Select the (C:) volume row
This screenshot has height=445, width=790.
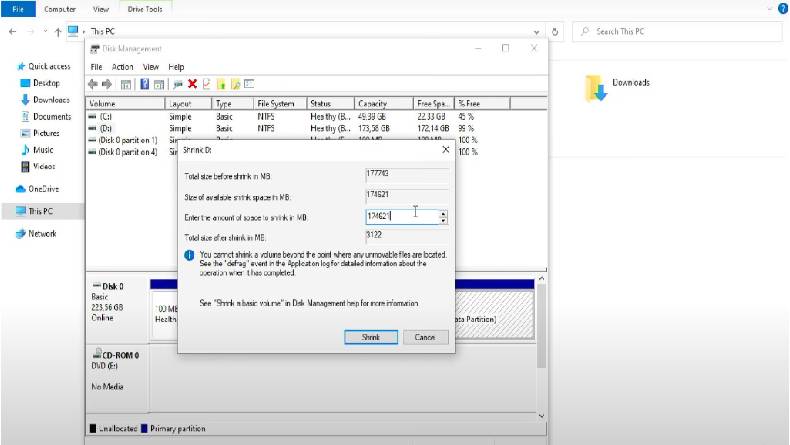(316, 116)
